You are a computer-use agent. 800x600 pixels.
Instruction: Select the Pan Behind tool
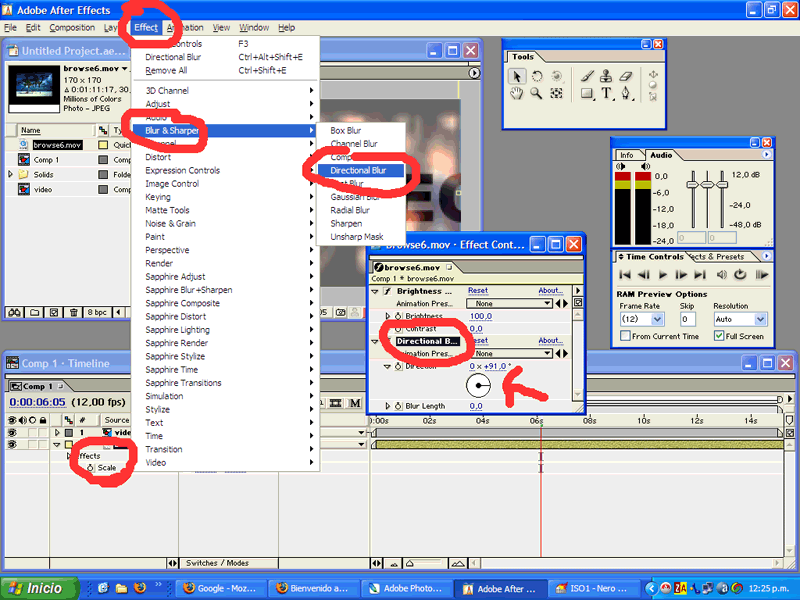[x=556, y=94]
